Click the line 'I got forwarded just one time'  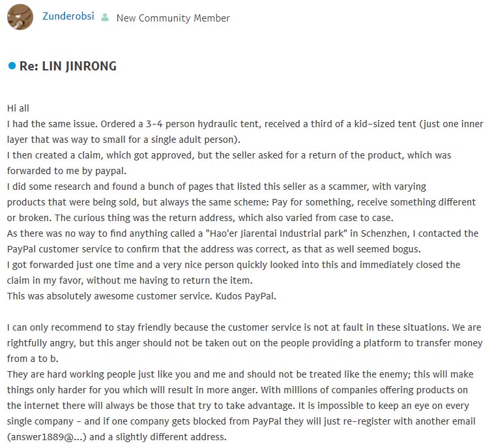point(72,265)
